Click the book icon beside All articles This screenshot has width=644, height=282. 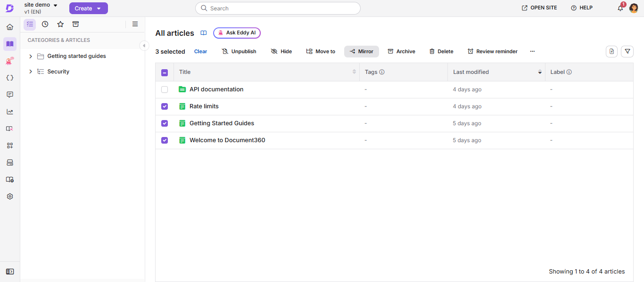(204, 33)
